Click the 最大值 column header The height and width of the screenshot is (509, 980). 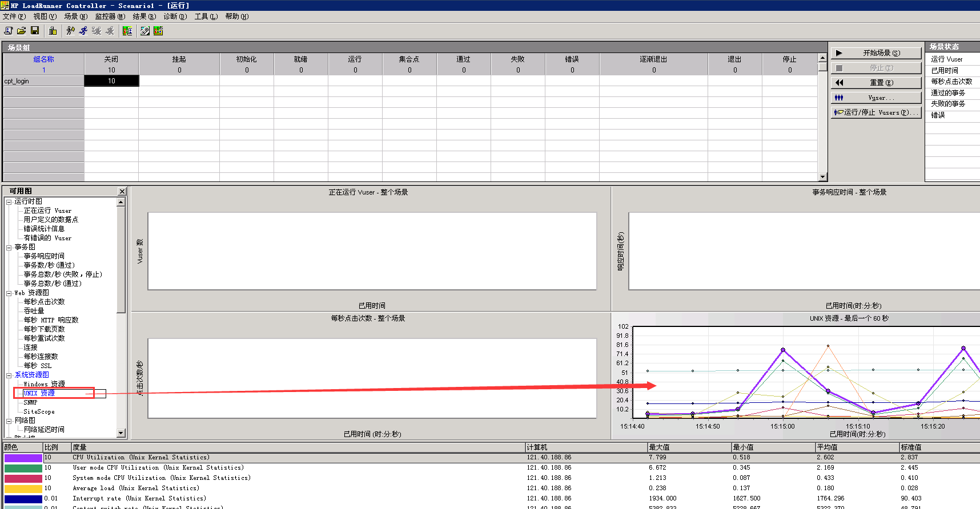(689, 447)
